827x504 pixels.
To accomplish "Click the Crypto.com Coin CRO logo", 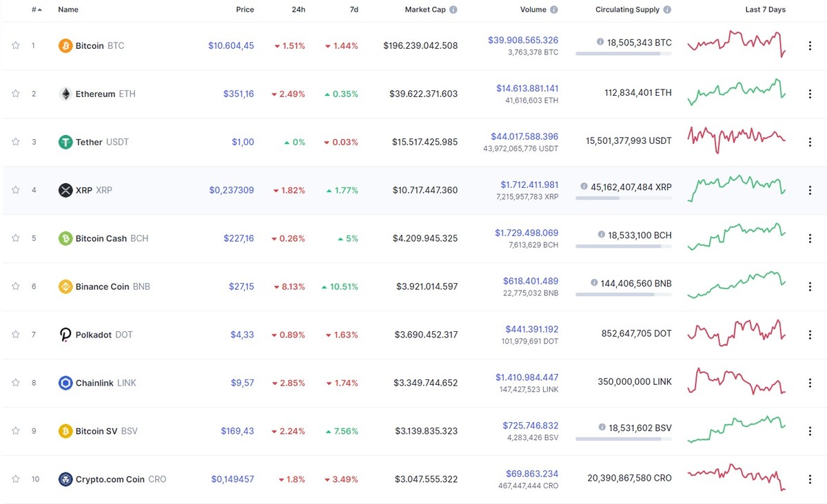I will pos(65,479).
